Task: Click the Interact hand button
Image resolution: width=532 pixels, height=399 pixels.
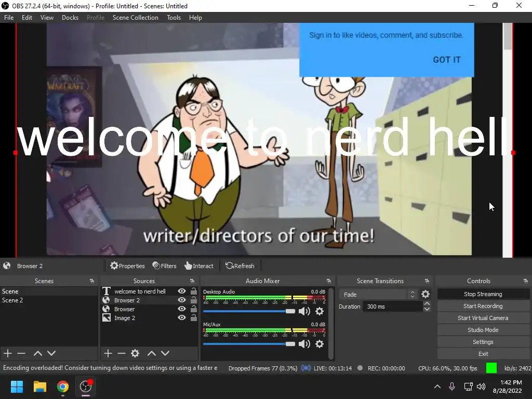Action: click(x=199, y=266)
